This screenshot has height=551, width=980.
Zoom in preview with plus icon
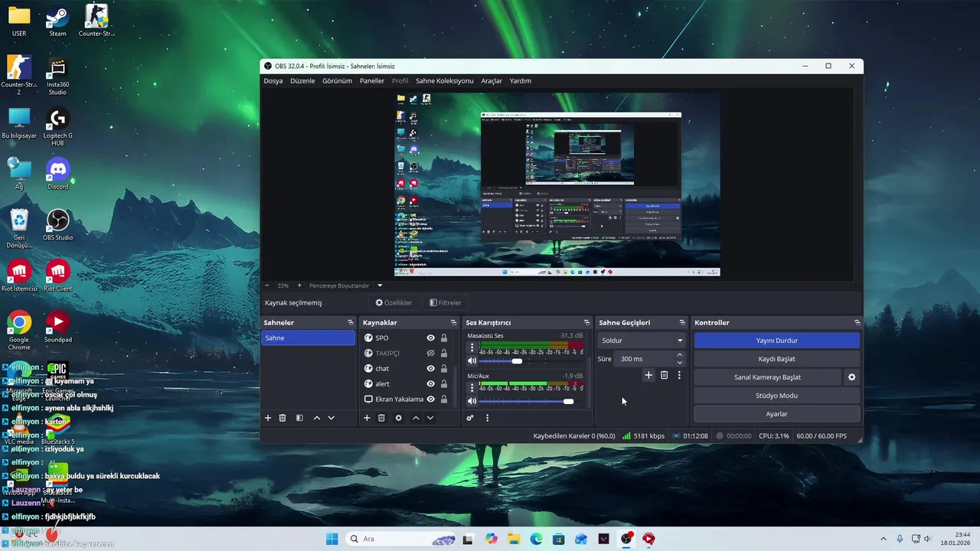tap(299, 285)
